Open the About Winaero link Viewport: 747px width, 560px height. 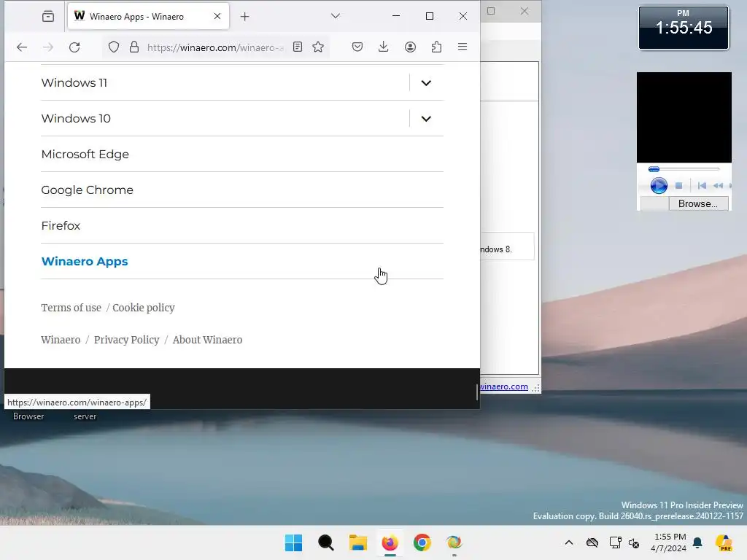coord(207,340)
